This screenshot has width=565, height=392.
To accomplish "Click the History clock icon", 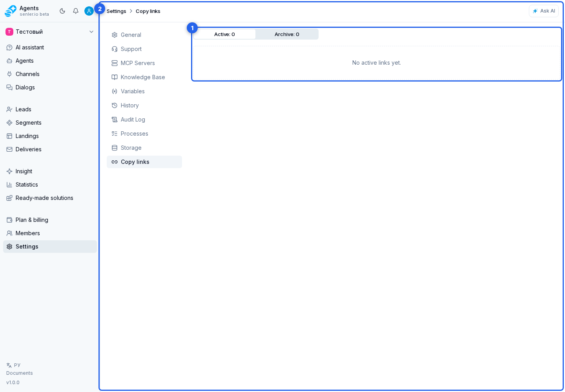I will (x=115, y=105).
